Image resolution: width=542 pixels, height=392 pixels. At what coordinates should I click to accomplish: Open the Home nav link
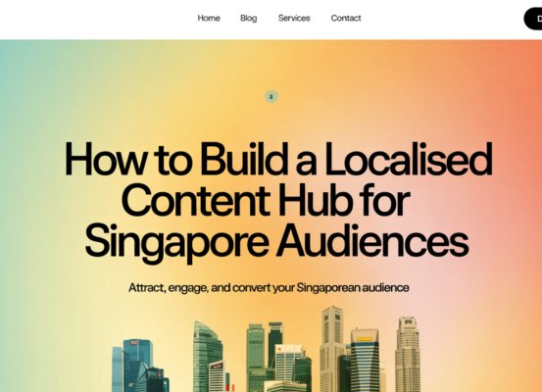[x=209, y=18]
